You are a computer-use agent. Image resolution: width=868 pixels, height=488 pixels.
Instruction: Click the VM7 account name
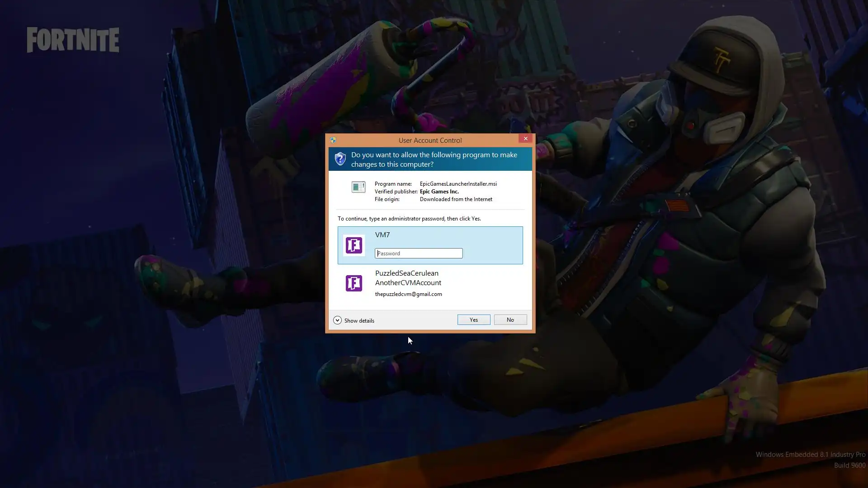[382, 235]
